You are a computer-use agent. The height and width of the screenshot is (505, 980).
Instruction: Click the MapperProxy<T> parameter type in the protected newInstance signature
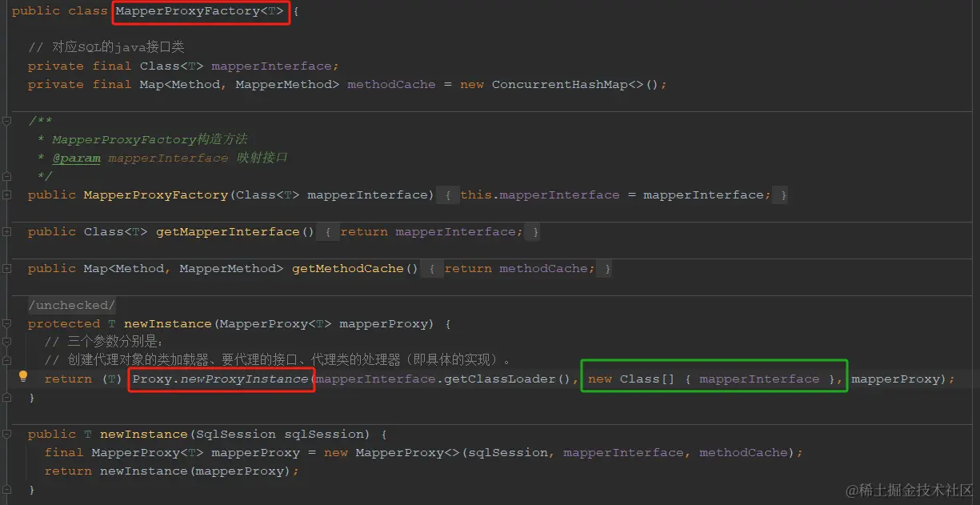275,324
